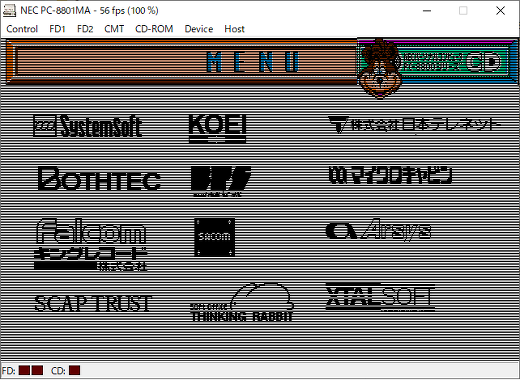Open the Host menu
This screenshot has width=520, height=380.
pyautogui.click(x=234, y=29)
